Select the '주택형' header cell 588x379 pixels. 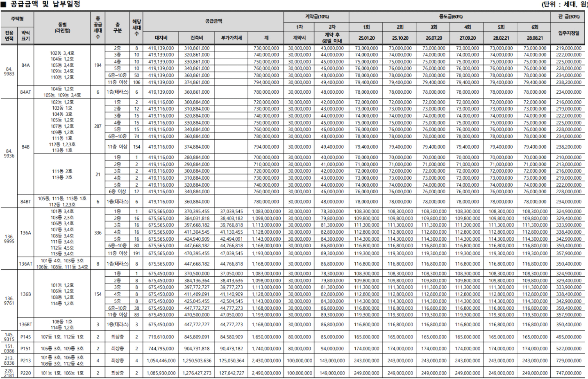17,19
